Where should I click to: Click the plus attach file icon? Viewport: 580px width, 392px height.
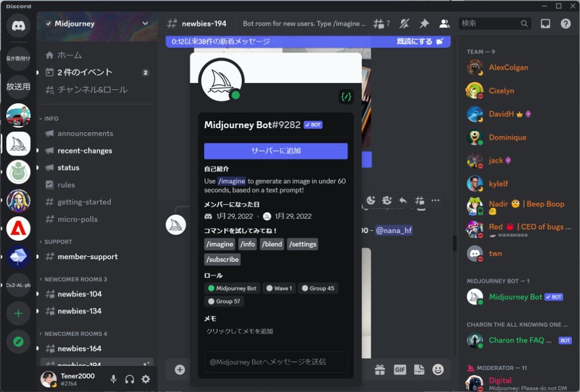(x=180, y=369)
